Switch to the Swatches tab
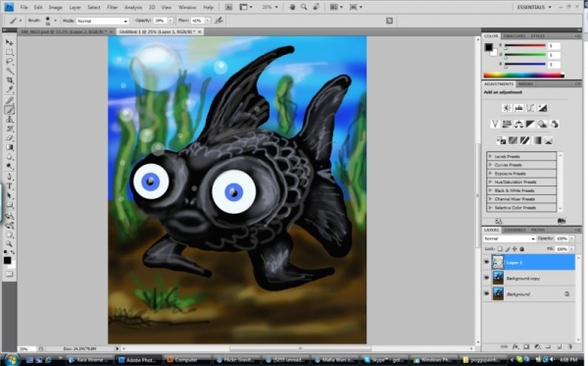The image size is (588, 366). point(514,36)
